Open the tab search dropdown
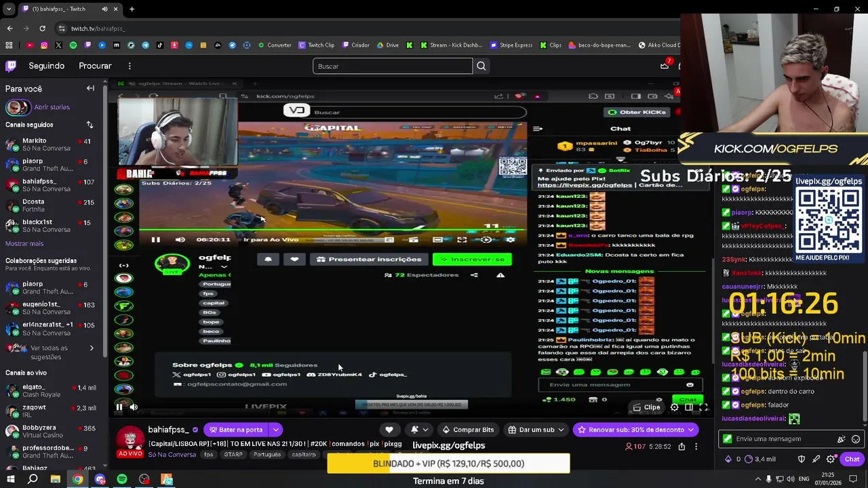 pyautogui.click(x=9, y=9)
